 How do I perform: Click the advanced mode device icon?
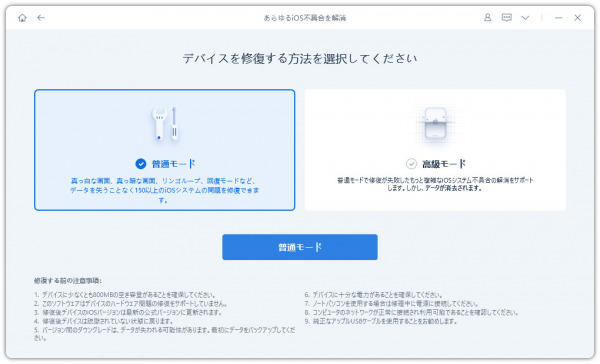(435, 124)
